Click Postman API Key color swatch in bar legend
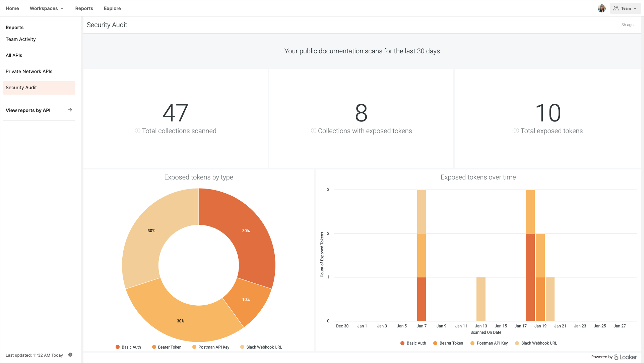The image size is (644, 363). [472, 343]
